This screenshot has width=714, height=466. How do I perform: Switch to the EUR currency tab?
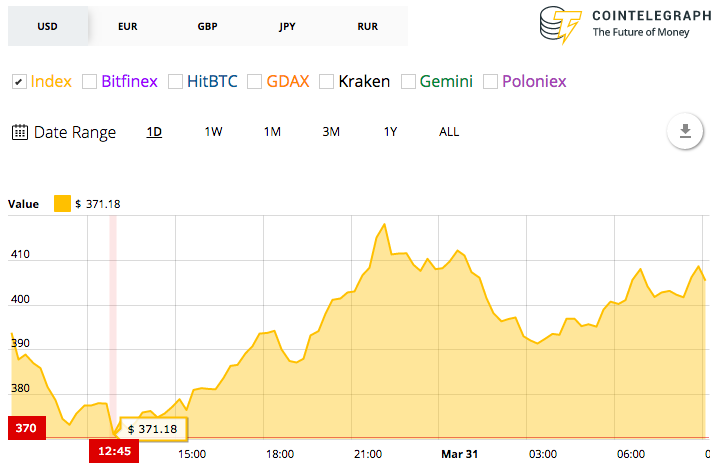tap(127, 25)
